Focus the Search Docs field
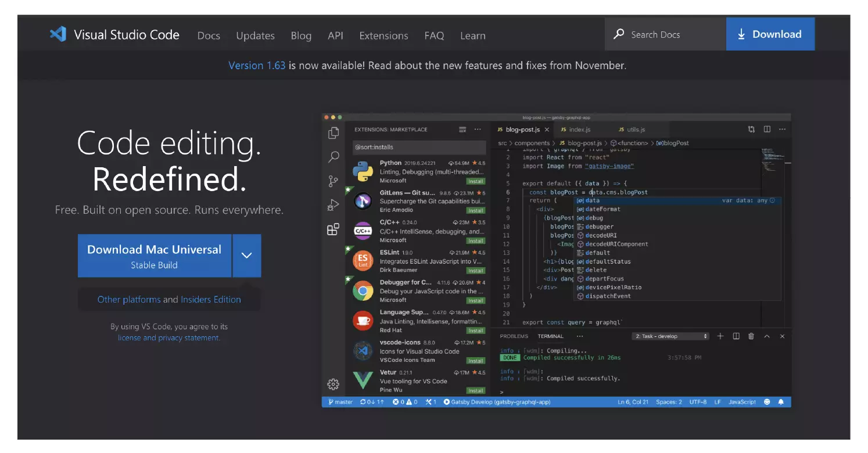868x453 pixels. (x=665, y=34)
